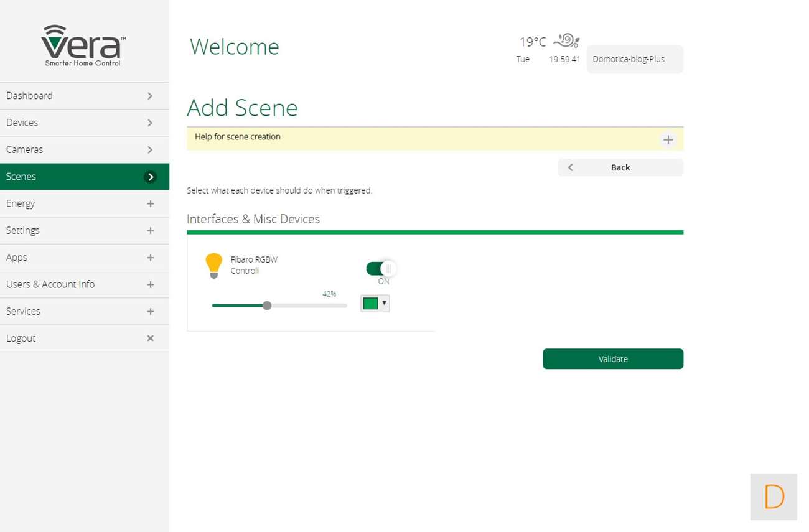Click the plus icon beside Energy

150,203
